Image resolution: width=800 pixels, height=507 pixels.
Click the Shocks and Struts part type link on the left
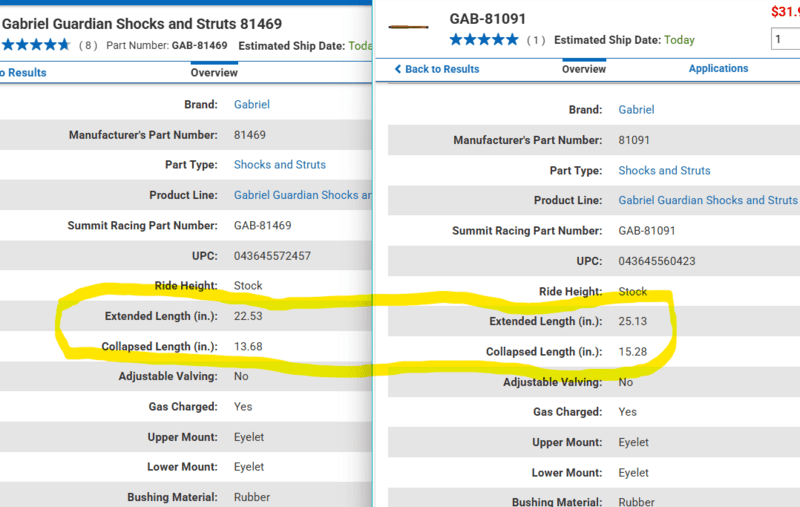pos(280,165)
